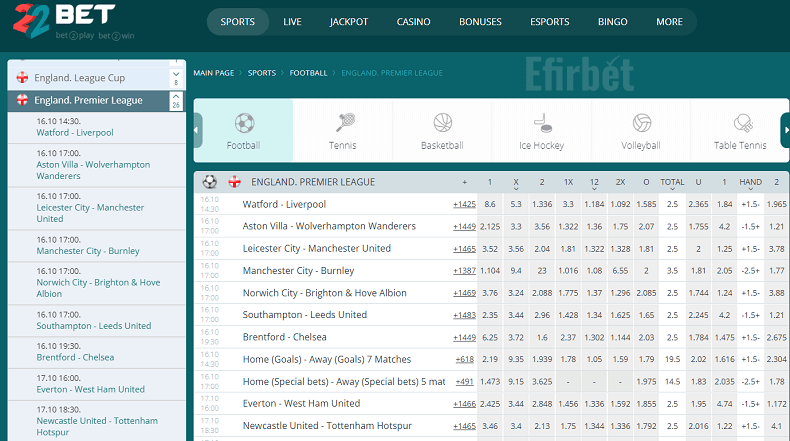Image resolution: width=790 pixels, height=441 pixels.
Task: Select the Football sport icon
Action: point(244,123)
